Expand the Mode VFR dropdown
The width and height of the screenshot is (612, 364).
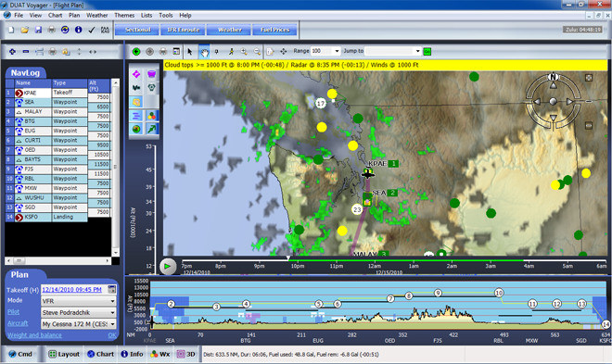(112, 301)
